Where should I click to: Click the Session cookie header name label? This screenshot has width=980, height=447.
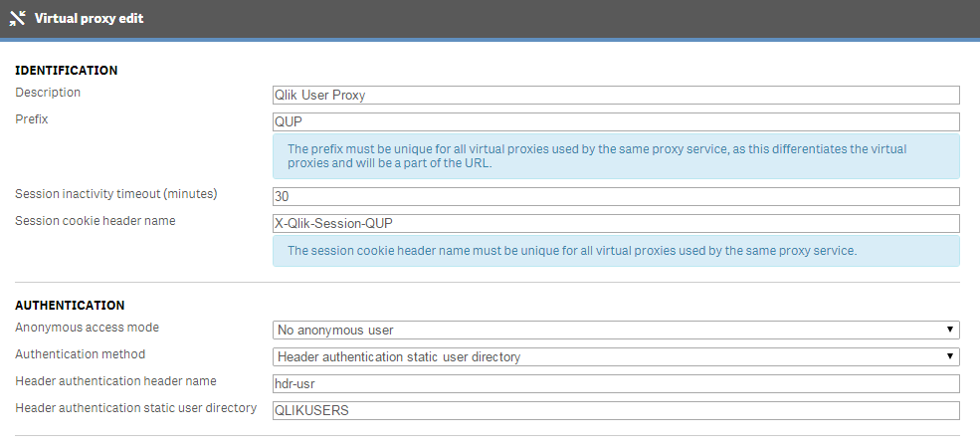(95, 220)
